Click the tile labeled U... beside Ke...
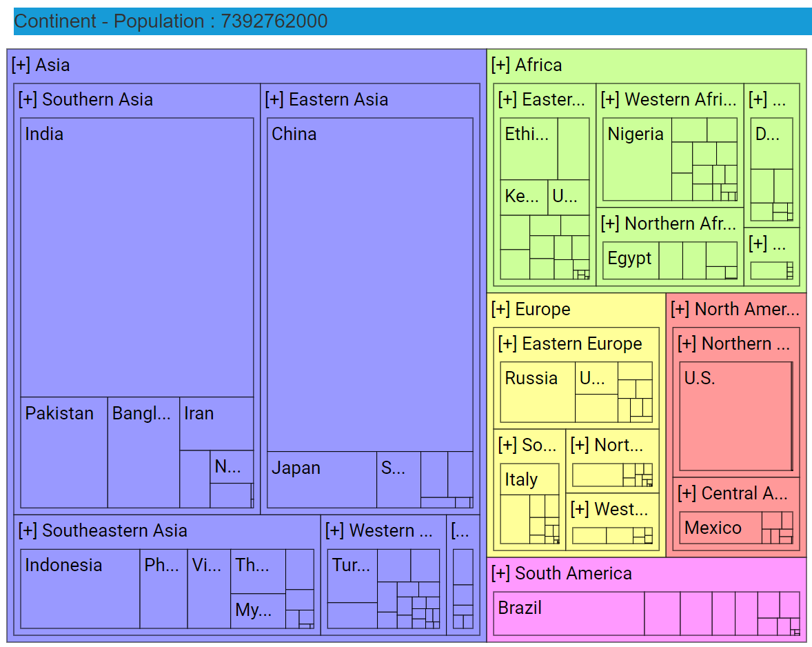 (x=569, y=197)
